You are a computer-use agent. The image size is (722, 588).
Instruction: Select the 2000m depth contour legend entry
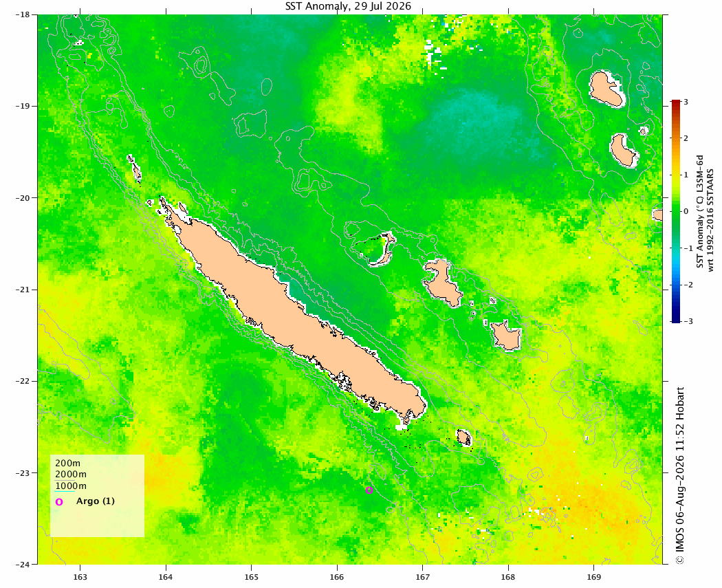tap(71, 475)
